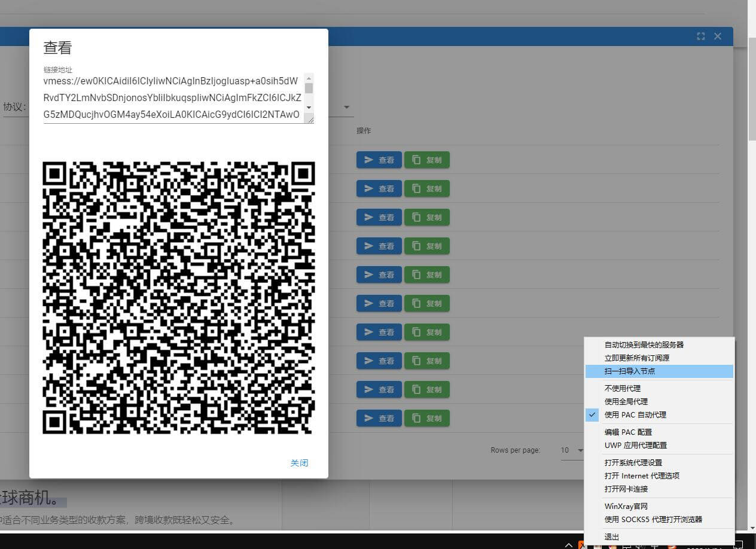Show hidden icons in the system tray
This screenshot has height=549, width=756.
569,545
